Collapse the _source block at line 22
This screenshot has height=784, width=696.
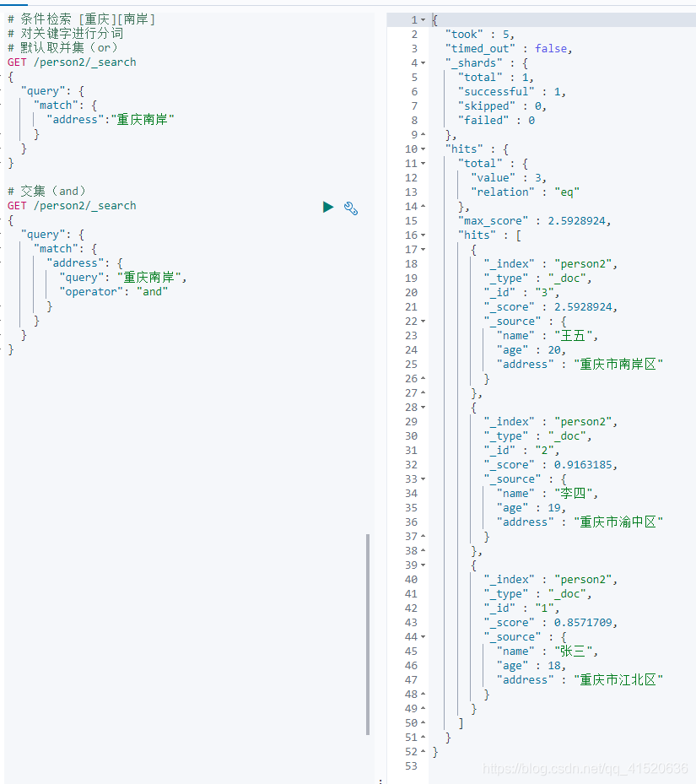tap(423, 321)
